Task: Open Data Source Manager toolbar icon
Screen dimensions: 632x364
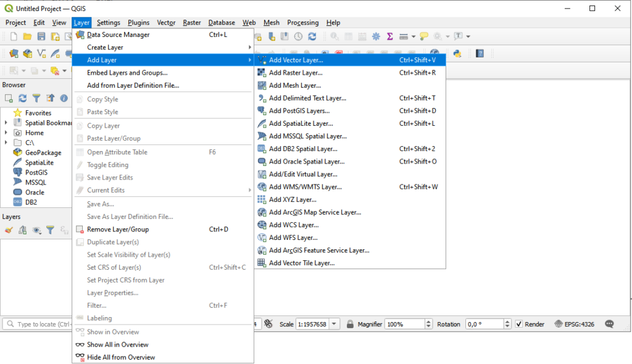Action: (x=14, y=54)
